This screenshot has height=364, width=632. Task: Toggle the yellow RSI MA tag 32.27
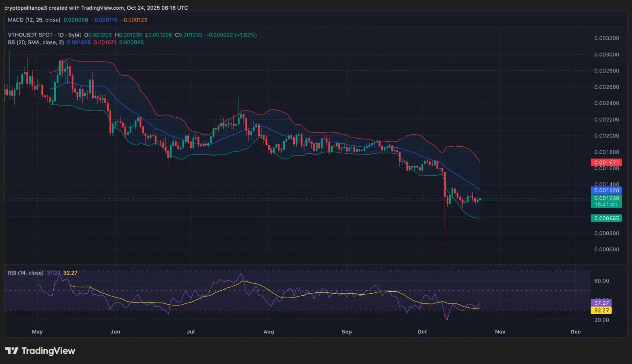tap(601, 310)
